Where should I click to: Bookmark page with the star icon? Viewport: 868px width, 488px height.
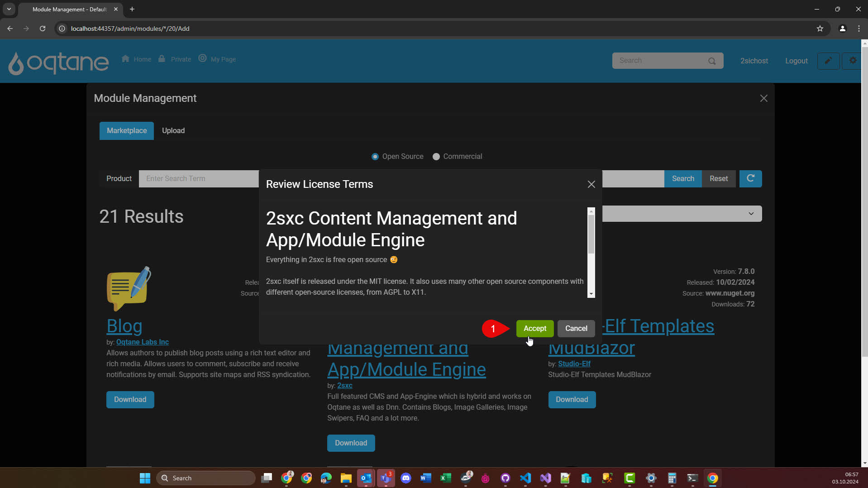[x=820, y=29]
